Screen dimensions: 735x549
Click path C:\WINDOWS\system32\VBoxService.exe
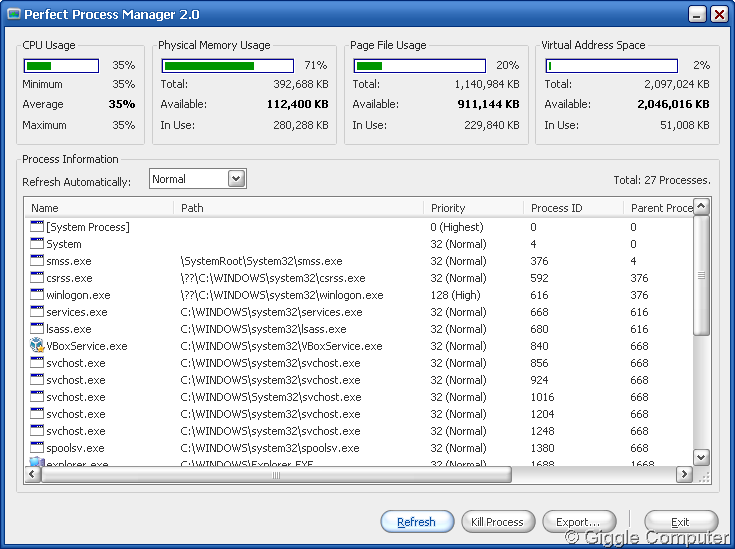(281, 346)
